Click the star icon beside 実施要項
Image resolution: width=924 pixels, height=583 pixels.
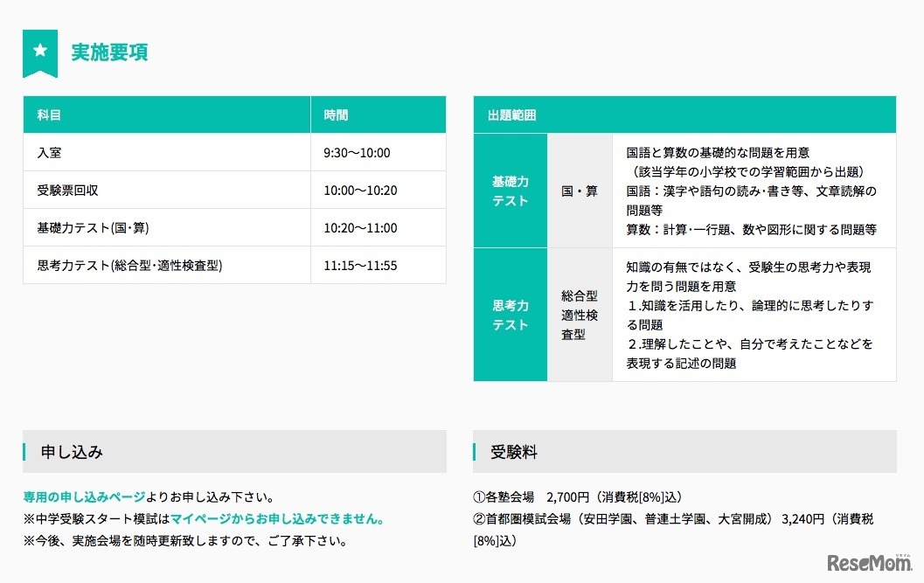point(40,52)
